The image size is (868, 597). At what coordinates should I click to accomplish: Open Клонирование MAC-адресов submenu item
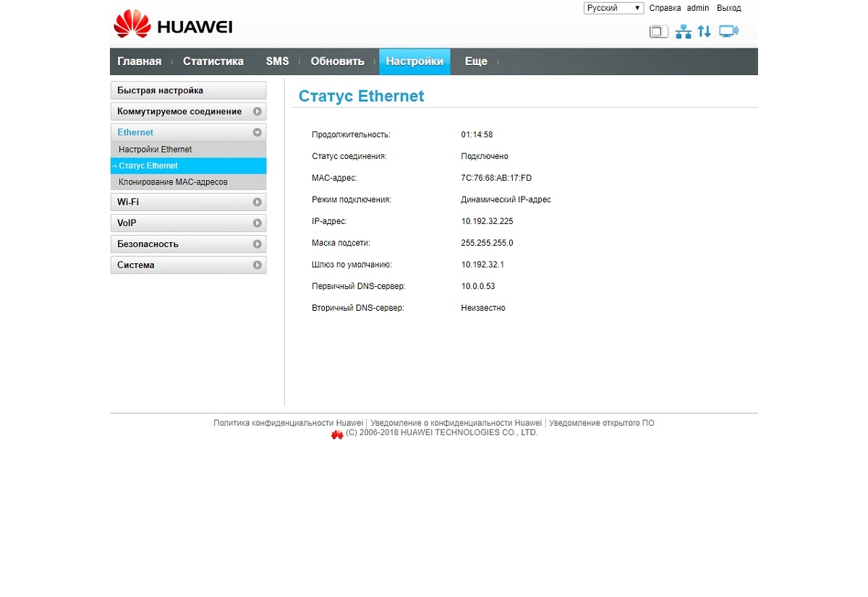[x=188, y=182]
